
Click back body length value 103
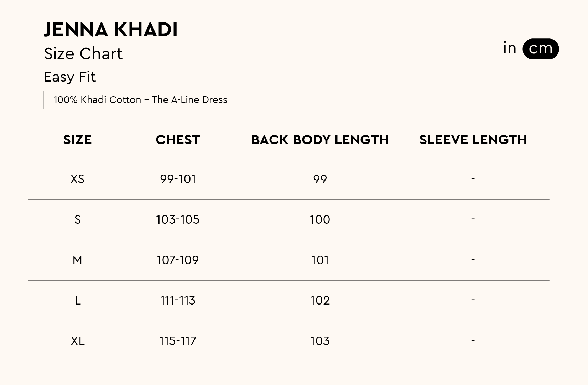[x=320, y=341]
